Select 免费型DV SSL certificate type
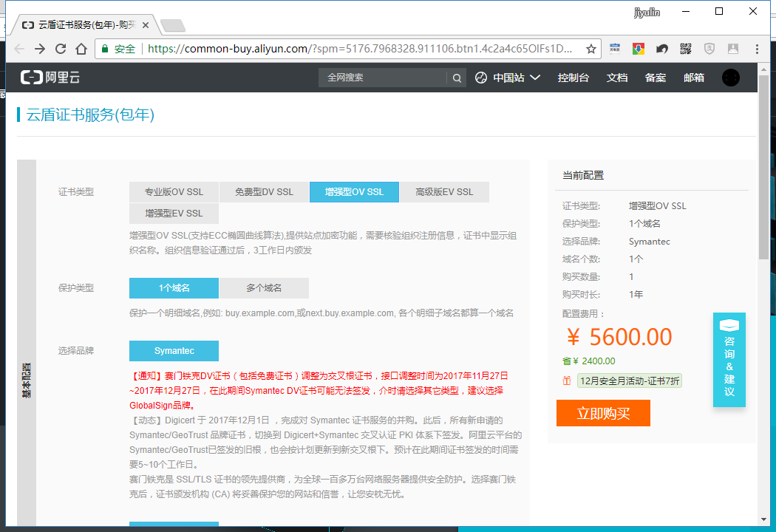This screenshot has width=776, height=532. pos(264,192)
